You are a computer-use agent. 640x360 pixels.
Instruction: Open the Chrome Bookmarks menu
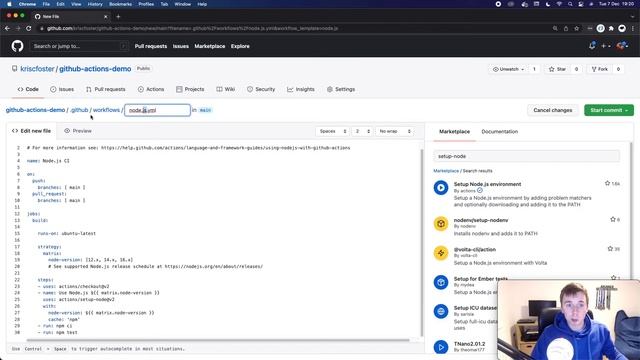coord(120,4)
